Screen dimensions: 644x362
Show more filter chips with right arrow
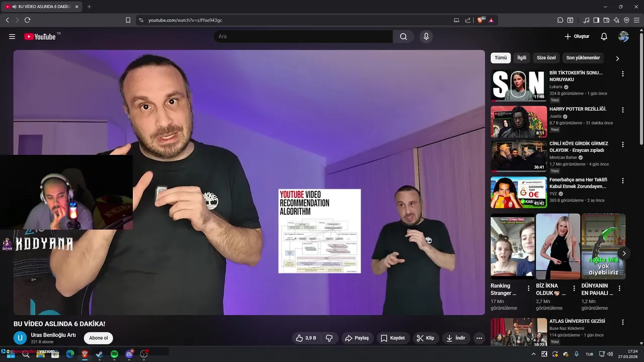617,58
